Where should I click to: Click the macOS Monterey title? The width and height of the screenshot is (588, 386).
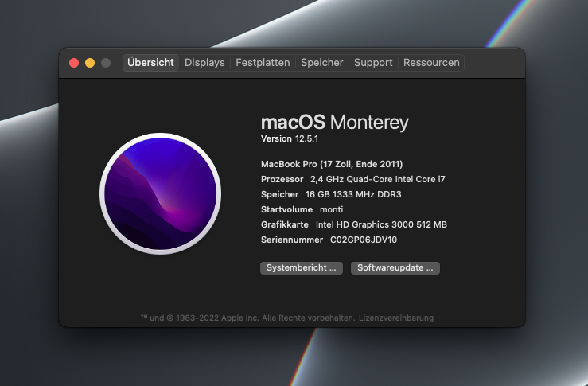[x=334, y=123]
